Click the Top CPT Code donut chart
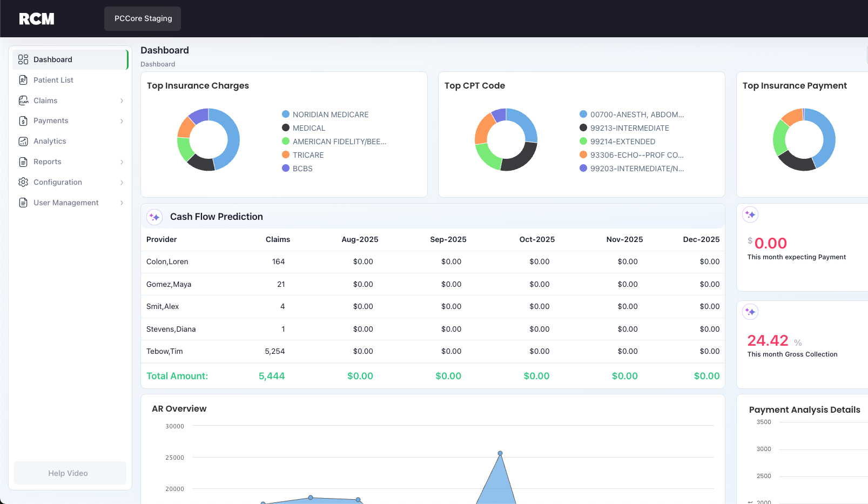The width and height of the screenshot is (868, 504). click(506, 139)
